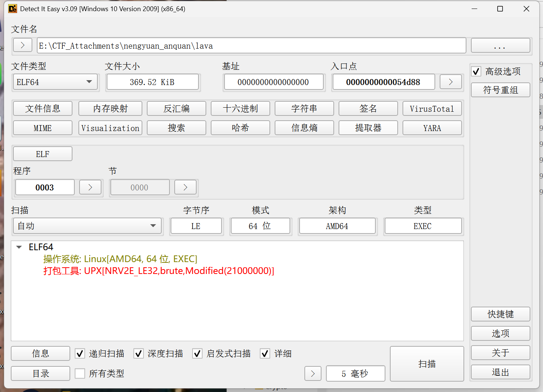Click the entry point value 0000000000054d88
The width and height of the screenshot is (543, 392).
coord(384,82)
